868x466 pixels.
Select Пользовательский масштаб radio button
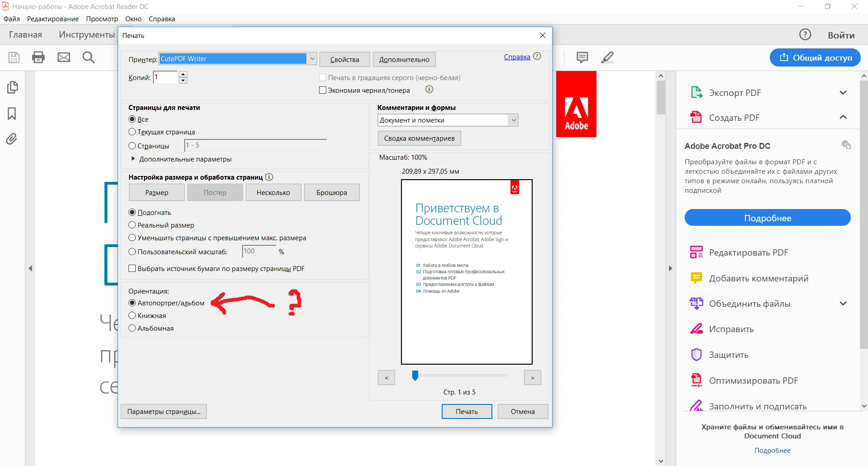tap(132, 252)
